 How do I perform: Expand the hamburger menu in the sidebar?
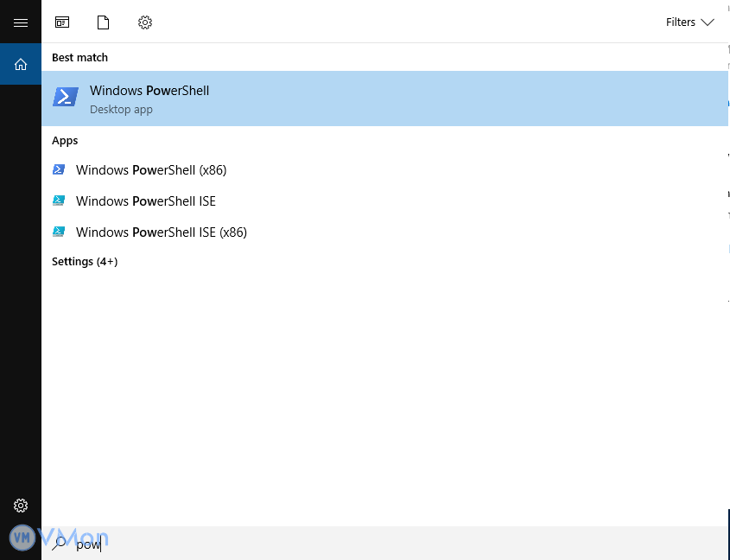pyautogui.click(x=21, y=22)
